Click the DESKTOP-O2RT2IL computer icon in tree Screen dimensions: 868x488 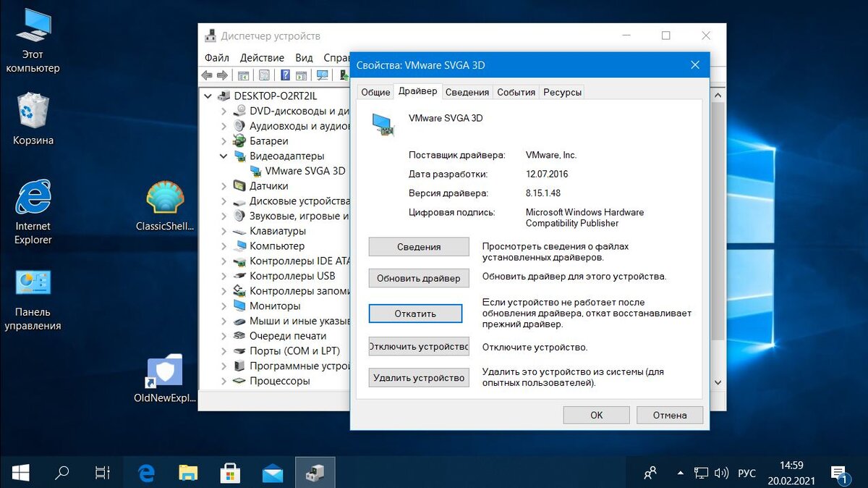pos(224,96)
